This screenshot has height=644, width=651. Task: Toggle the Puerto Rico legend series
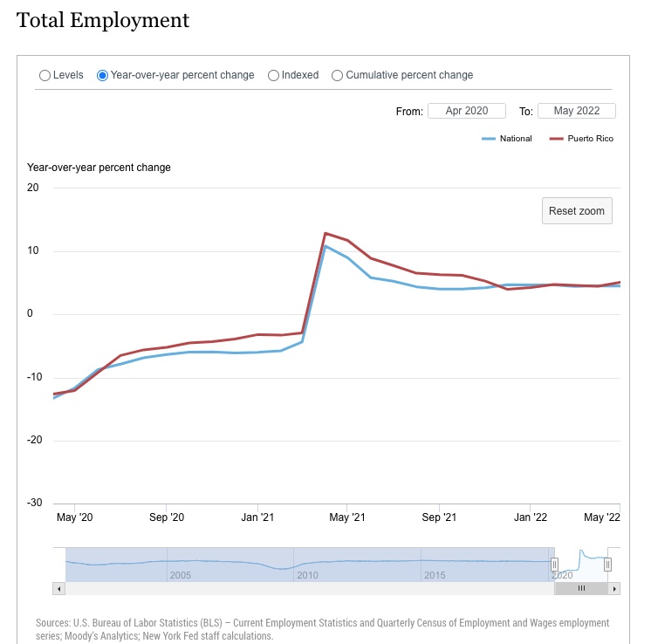(581, 138)
